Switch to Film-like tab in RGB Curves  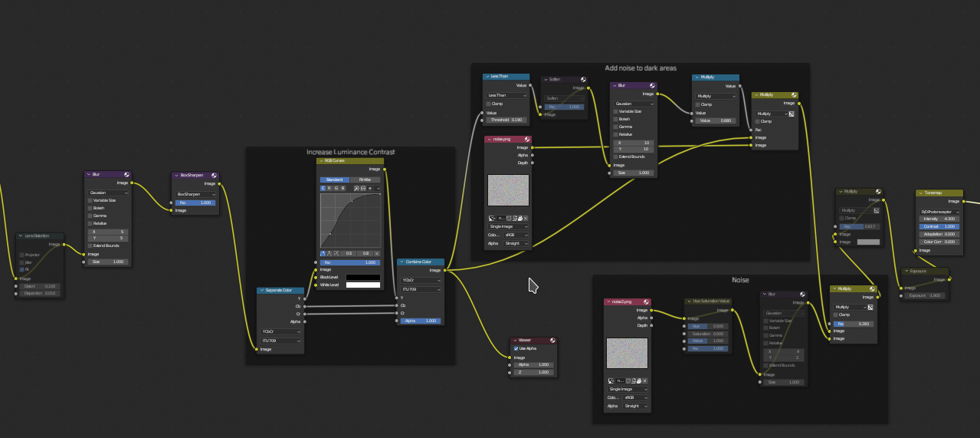(365, 179)
